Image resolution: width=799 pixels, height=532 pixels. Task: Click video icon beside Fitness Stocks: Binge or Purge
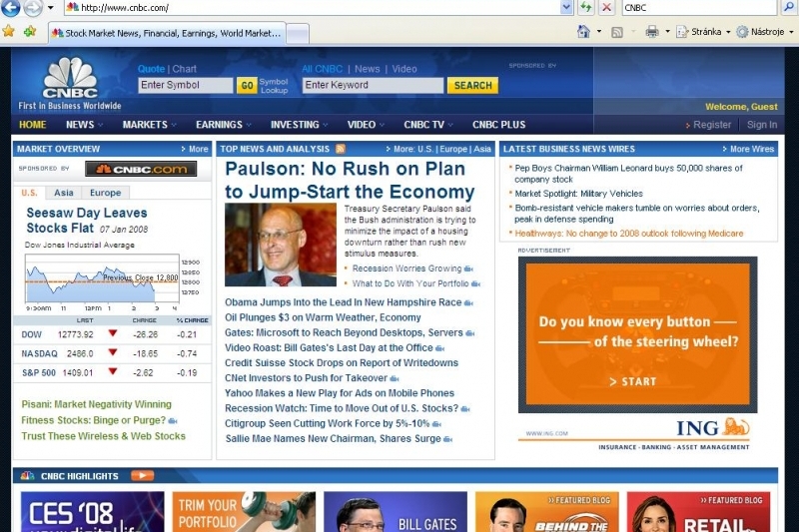(x=172, y=421)
